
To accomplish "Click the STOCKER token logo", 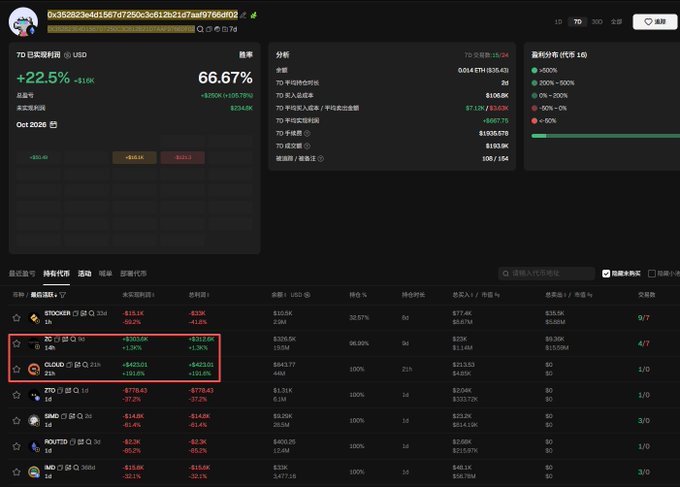I will (34, 318).
